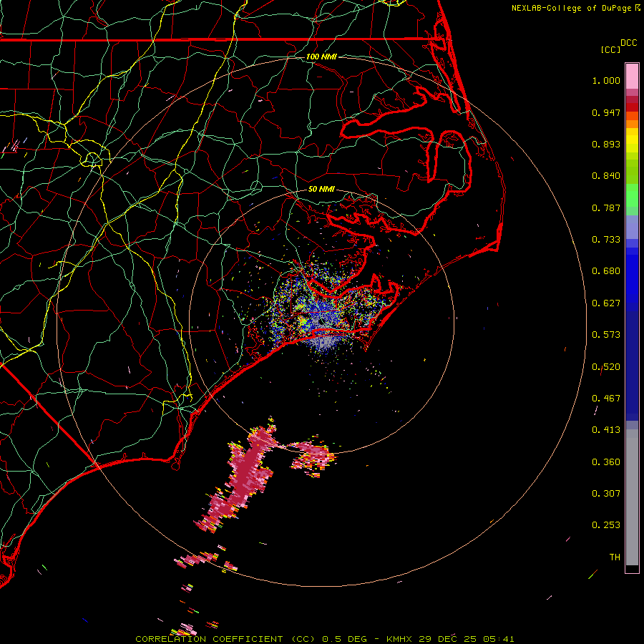644x644 pixels.
Task: Click the [CC] unit label above colorbar
Action: pos(610,49)
